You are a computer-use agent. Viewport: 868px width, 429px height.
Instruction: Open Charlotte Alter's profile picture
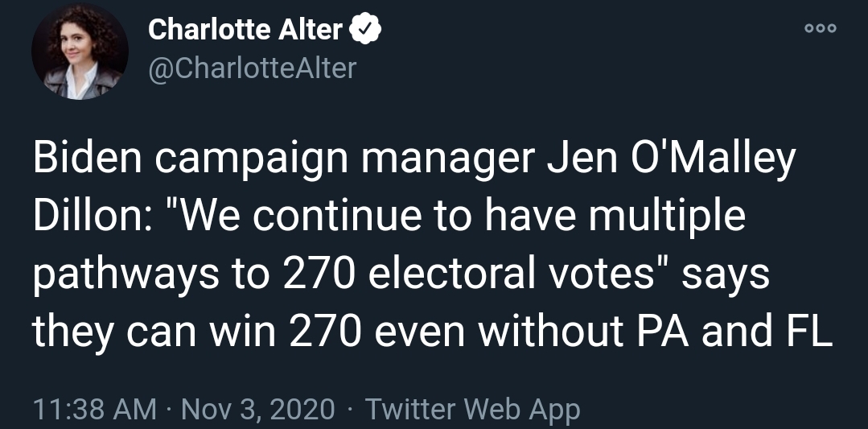80,52
